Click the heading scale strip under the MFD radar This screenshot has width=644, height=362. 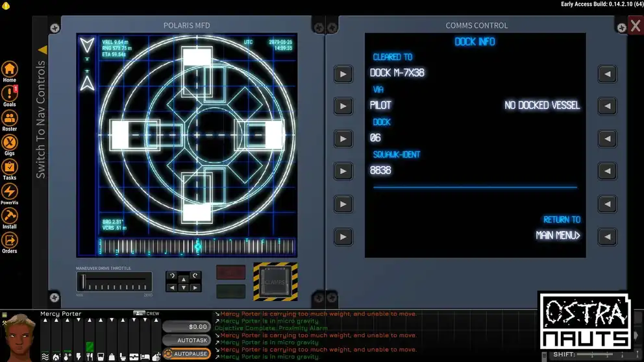pyautogui.click(x=197, y=247)
